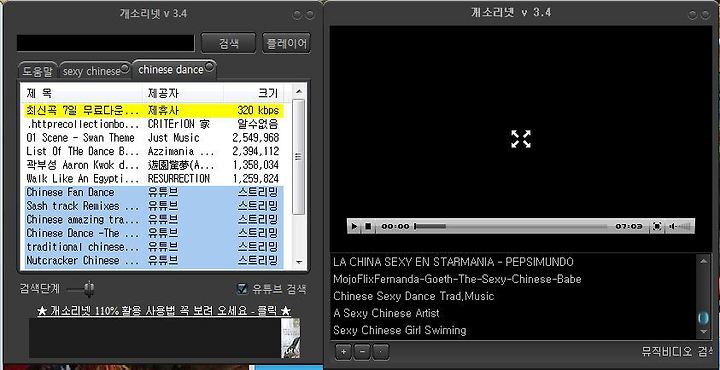Click the play button in the video player

click(354, 226)
